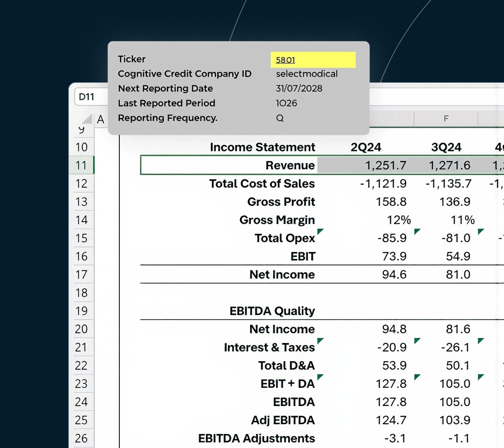Select Gross Profit value 136.9
The width and height of the screenshot is (504, 448).
coord(455,202)
